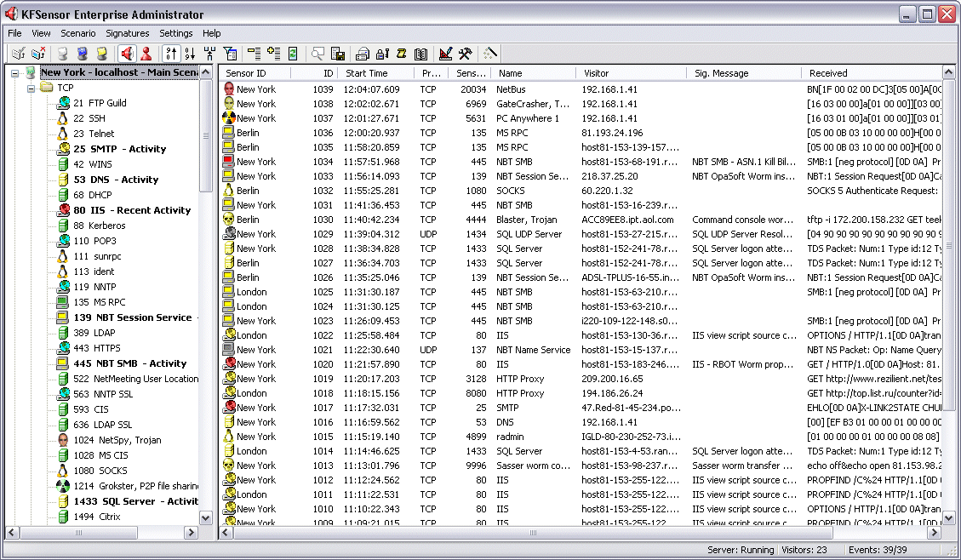The height and width of the screenshot is (560, 961).
Task: Click the first server-with-checkmark toolbar icon
Action: click(19, 54)
